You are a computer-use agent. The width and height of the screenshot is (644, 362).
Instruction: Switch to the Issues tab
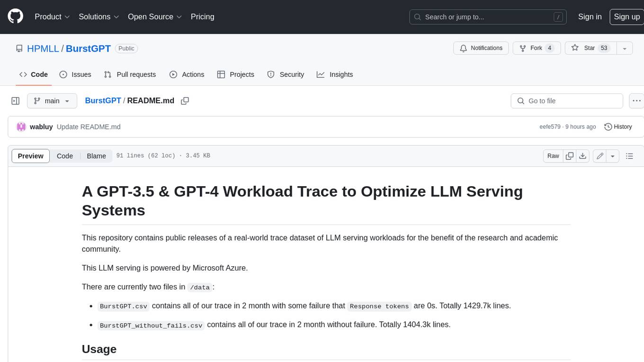75,74
